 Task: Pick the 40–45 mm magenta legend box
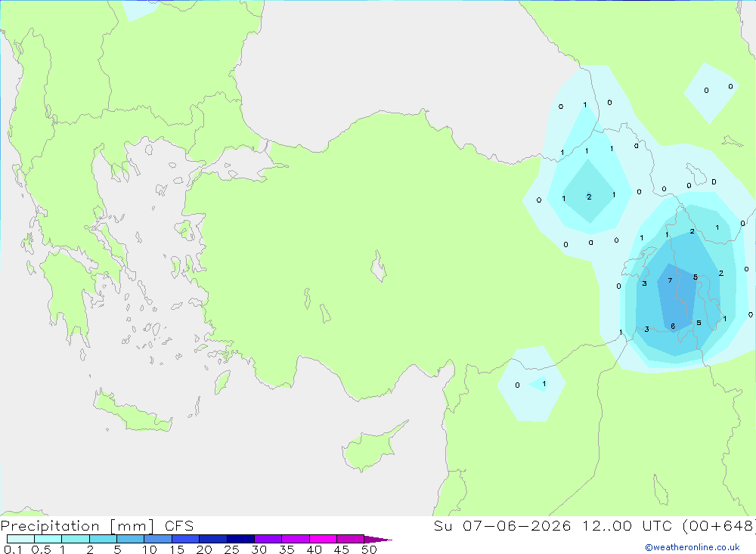(323, 539)
